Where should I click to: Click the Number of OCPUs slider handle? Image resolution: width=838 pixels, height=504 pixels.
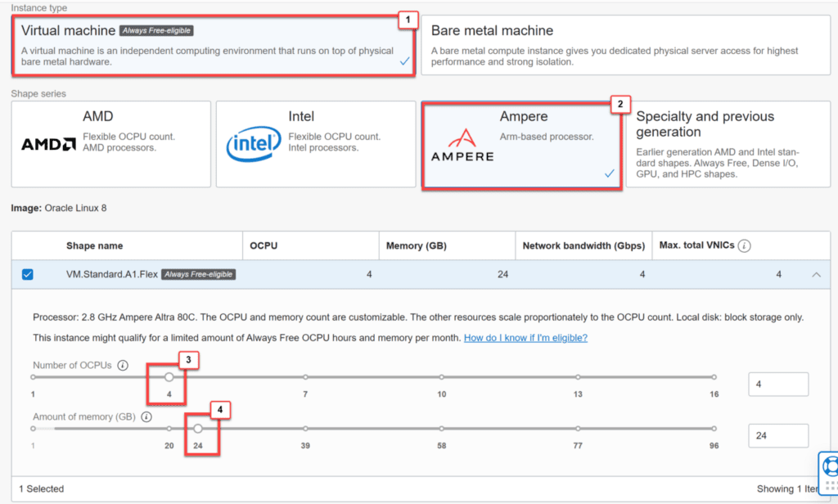[169, 377]
